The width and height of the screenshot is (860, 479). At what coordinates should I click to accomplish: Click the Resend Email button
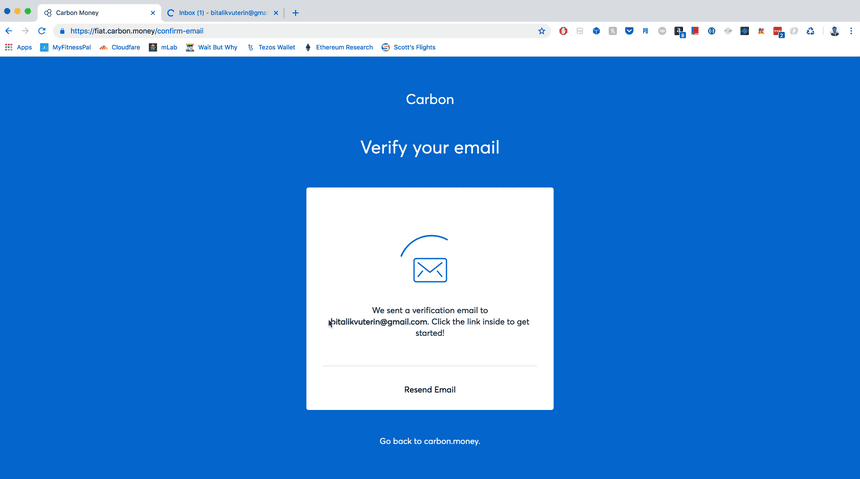[430, 390]
